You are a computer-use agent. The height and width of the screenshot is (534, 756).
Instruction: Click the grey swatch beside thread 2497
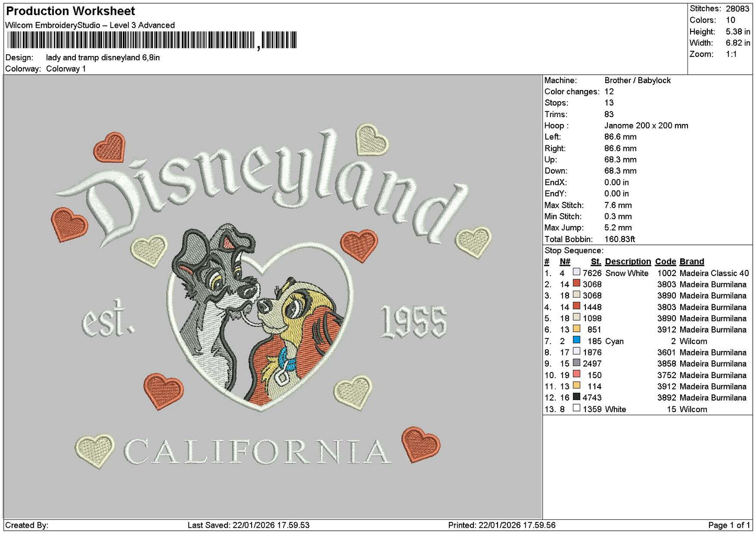pos(577,363)
